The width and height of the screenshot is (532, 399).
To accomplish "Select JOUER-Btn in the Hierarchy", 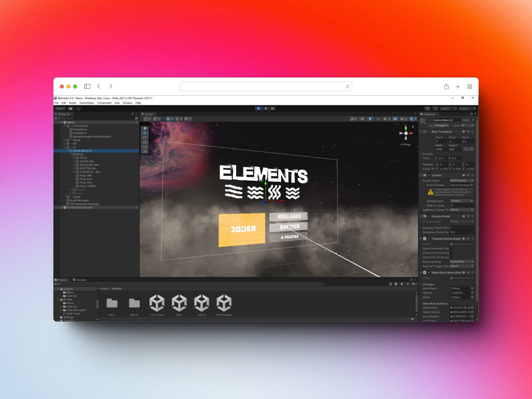I will pyautogui.click(x=86, y=161).
